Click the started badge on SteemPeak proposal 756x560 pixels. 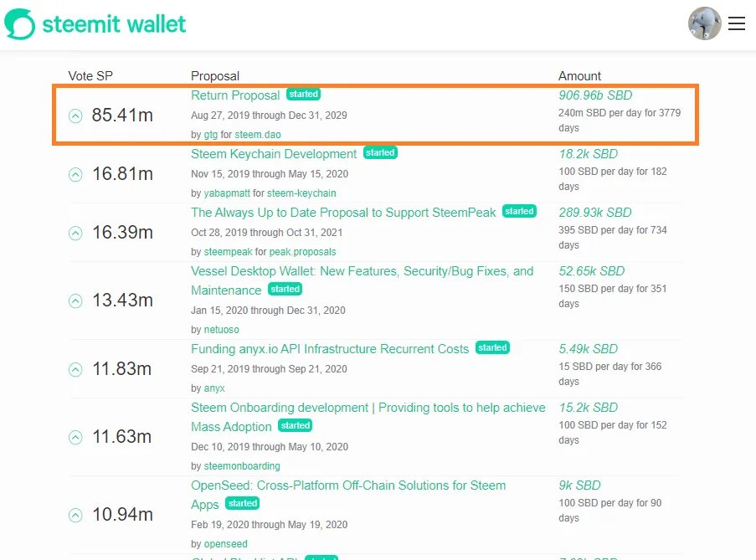click(x=519, y=211)
